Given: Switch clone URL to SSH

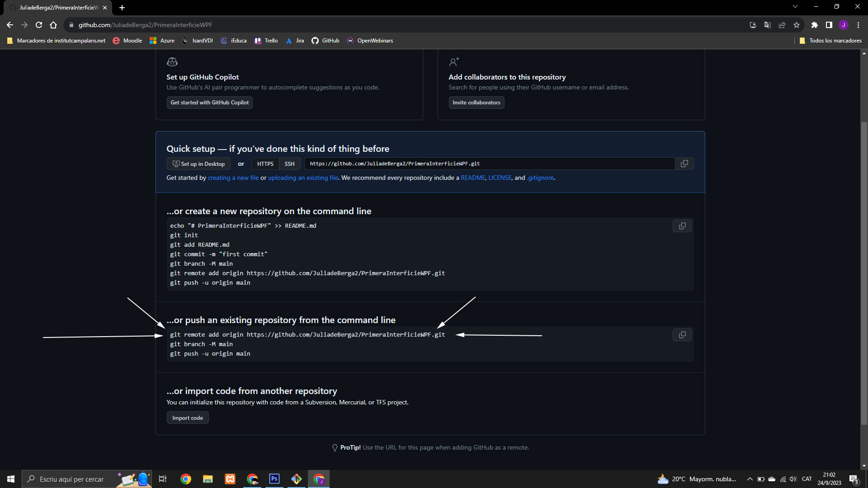Looking at the screenshot, I should (289, 164).
